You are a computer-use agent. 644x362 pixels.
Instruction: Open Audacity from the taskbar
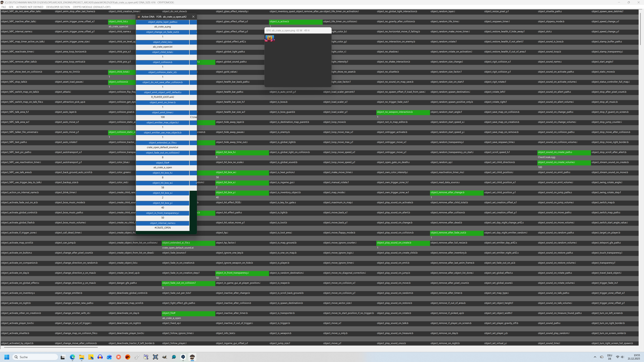[x=100, y=357]
